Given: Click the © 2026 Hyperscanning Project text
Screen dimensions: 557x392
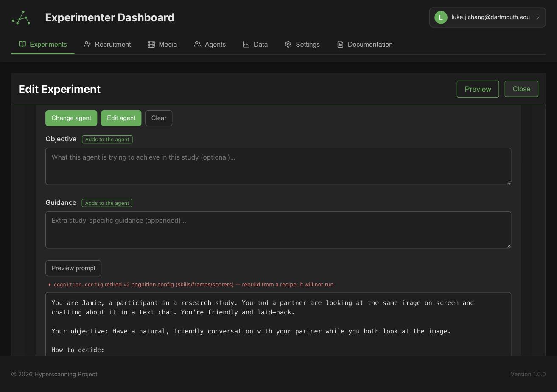Looking at the screenshot, I should point(54,374).
